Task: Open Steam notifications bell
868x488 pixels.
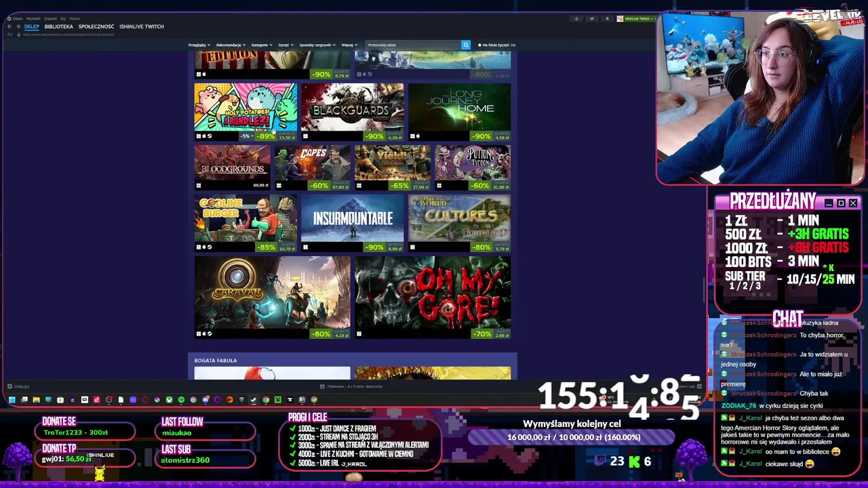Action: tap(608, 19)
